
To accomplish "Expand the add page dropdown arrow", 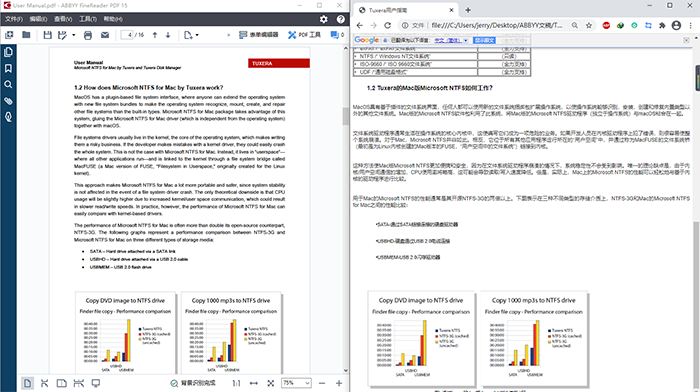I will pyautogui.click(x=197, y=35).
